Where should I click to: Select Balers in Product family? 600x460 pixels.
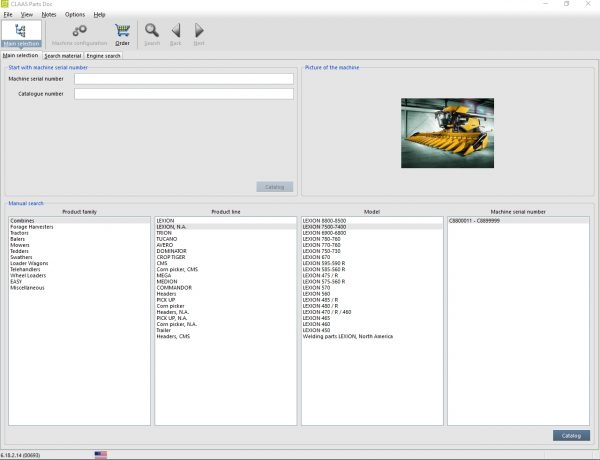[x=80, y=239]
